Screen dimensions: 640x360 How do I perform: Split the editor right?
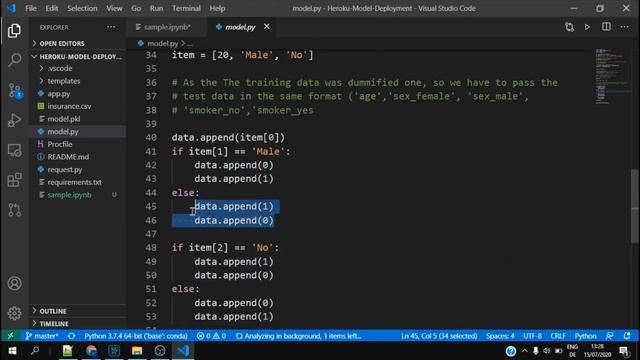click(606, 27)
